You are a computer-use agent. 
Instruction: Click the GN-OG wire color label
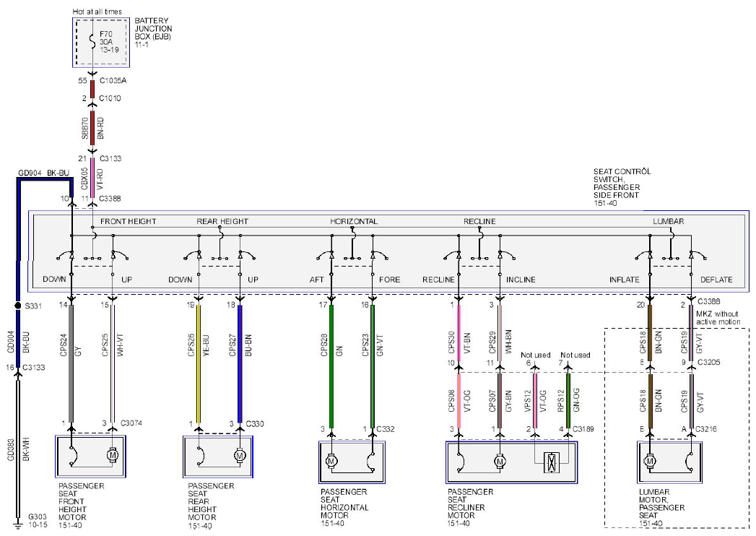pyautogui.click(x=576, y=400)
